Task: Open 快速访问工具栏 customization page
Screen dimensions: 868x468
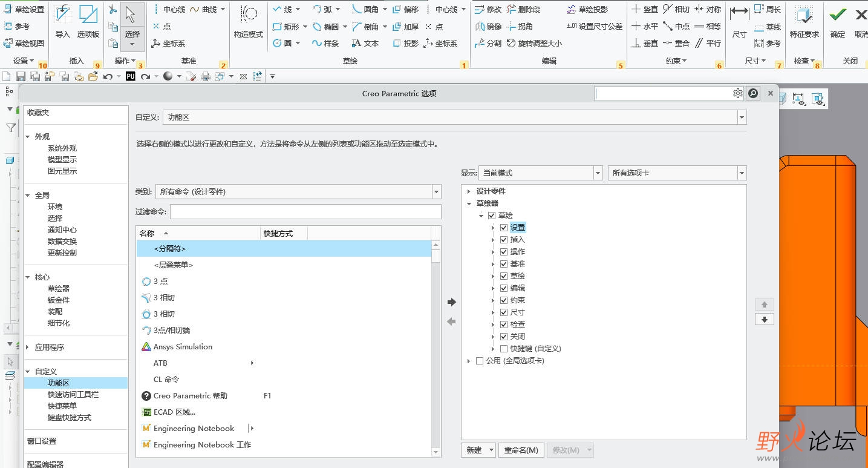Action: click(73, 395)
